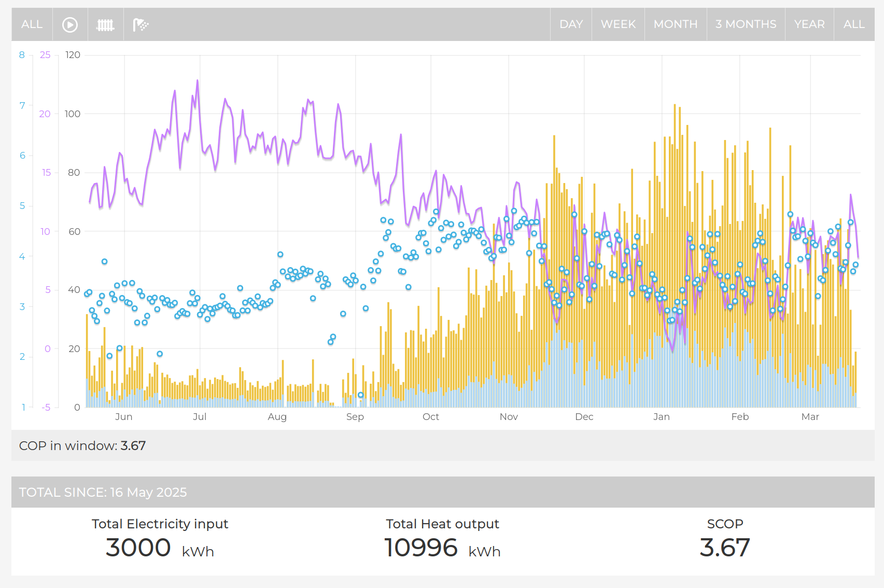Set chart window to YEAR
Screen dimensions: 884x588
(x=809, y=24)
